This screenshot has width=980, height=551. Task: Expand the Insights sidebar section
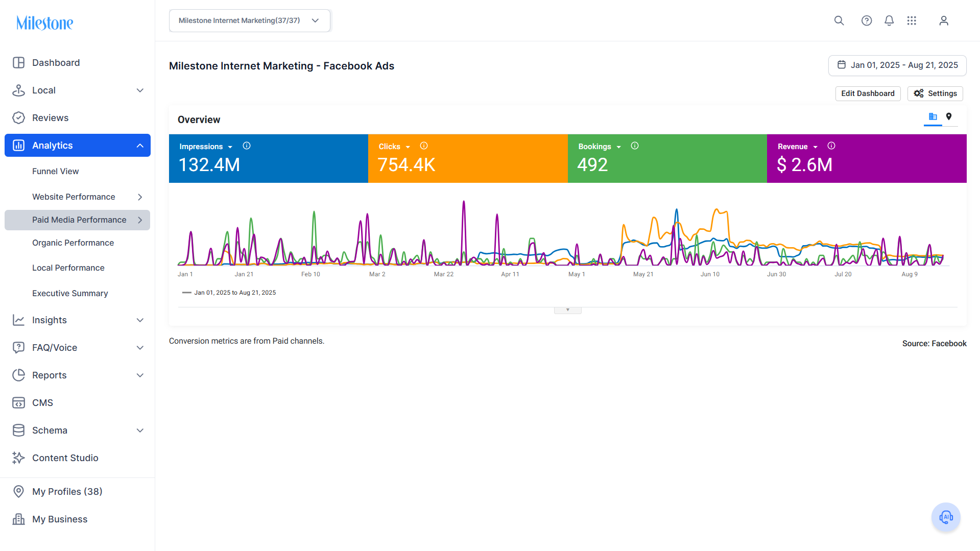point(78,320)
